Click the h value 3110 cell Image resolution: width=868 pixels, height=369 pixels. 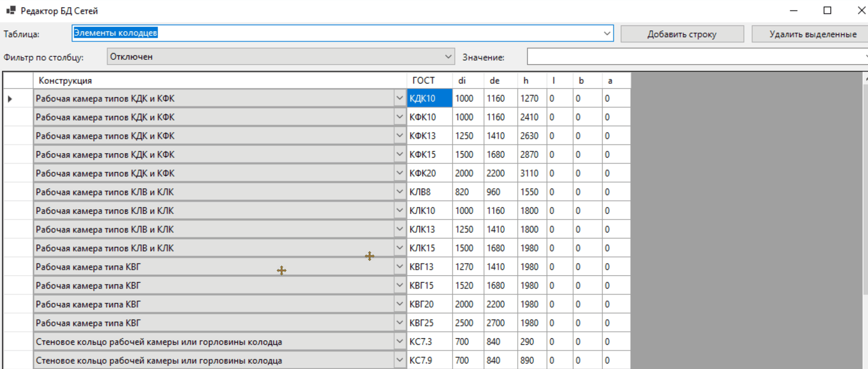[531, 173]
